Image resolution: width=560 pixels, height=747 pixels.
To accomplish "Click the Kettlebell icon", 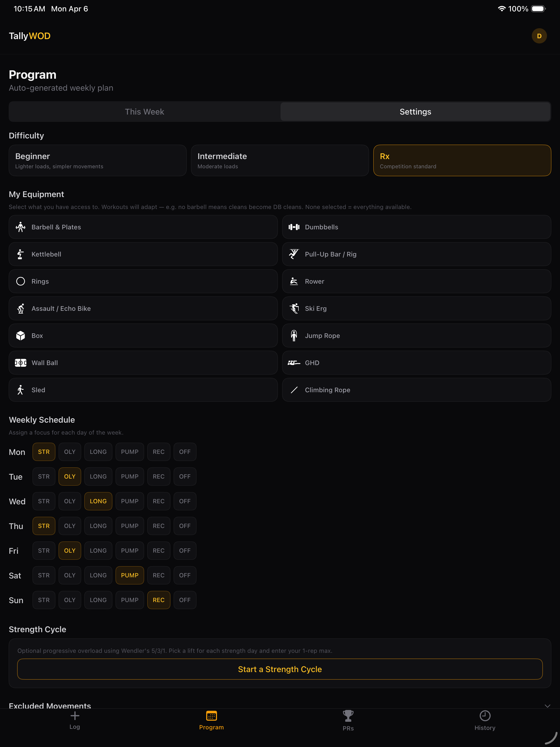I will point(21,254).
